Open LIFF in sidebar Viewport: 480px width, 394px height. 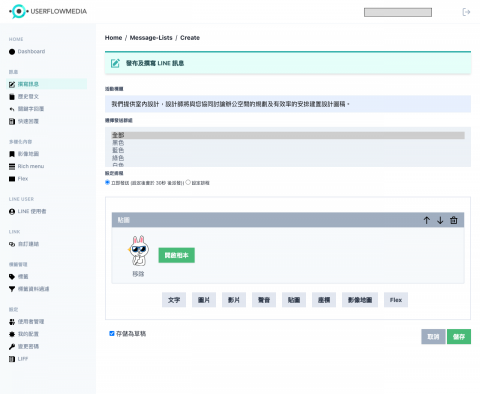click(x=23, y=359)
